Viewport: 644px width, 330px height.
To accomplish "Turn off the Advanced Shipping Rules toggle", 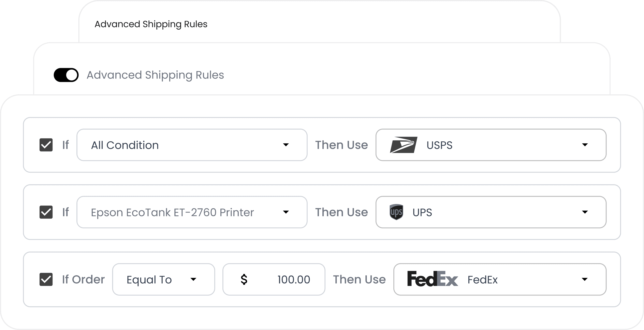I will point(66,75).
